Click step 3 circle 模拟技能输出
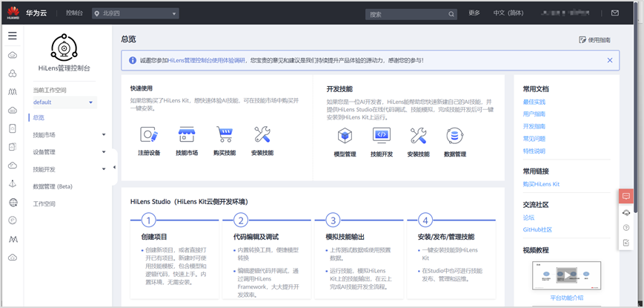The height and width of the screenshot is (308, 644). point(333,220)
